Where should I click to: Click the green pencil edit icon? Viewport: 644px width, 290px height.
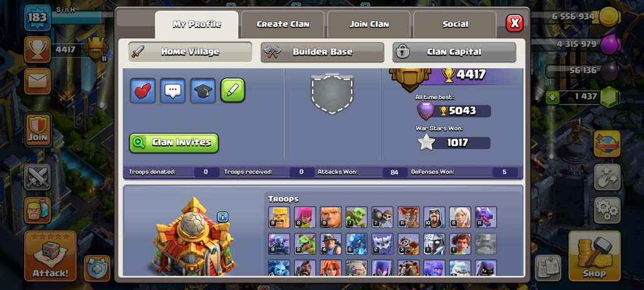[x=233, y=90]
